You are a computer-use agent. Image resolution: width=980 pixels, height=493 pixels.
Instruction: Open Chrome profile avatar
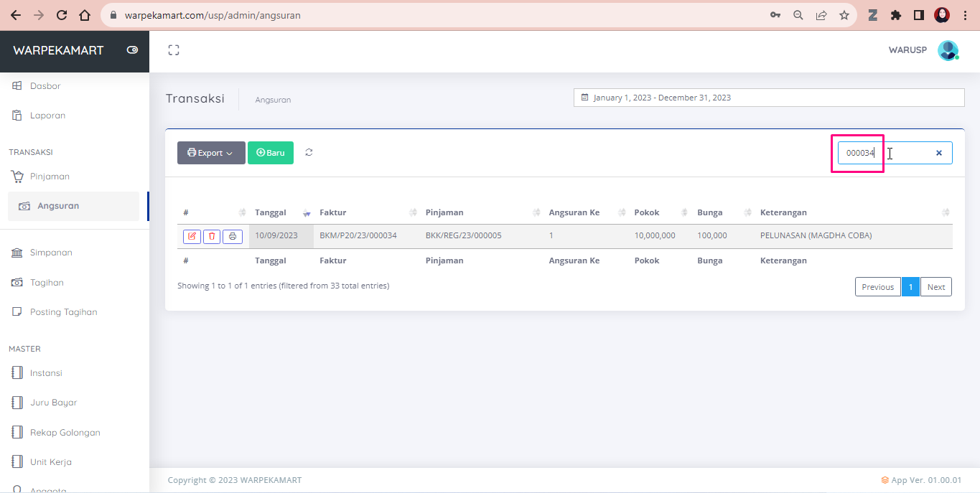(942, 15)
